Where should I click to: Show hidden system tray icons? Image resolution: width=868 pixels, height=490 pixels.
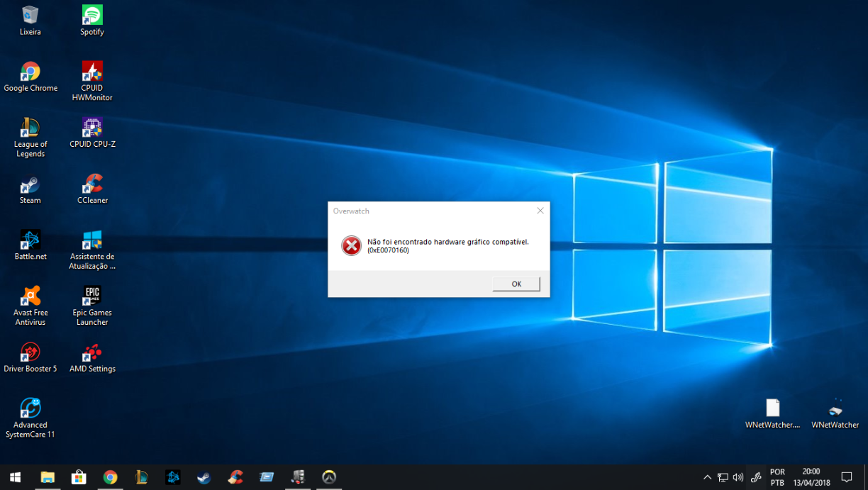707,477
